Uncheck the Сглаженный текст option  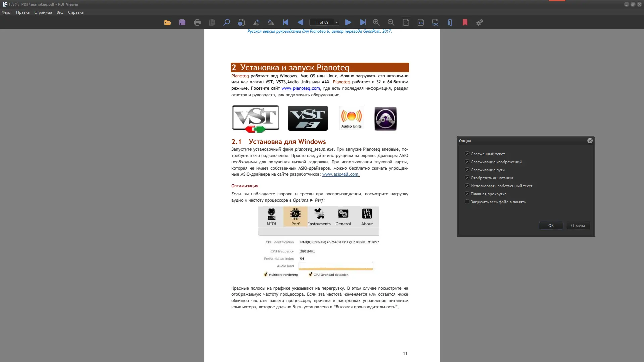point(467,154)
